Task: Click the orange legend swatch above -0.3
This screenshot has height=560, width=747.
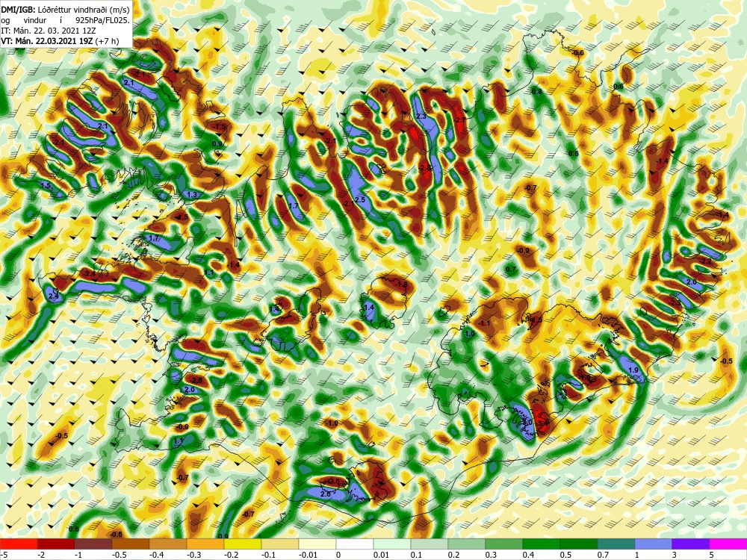Action: pos(205,544)
